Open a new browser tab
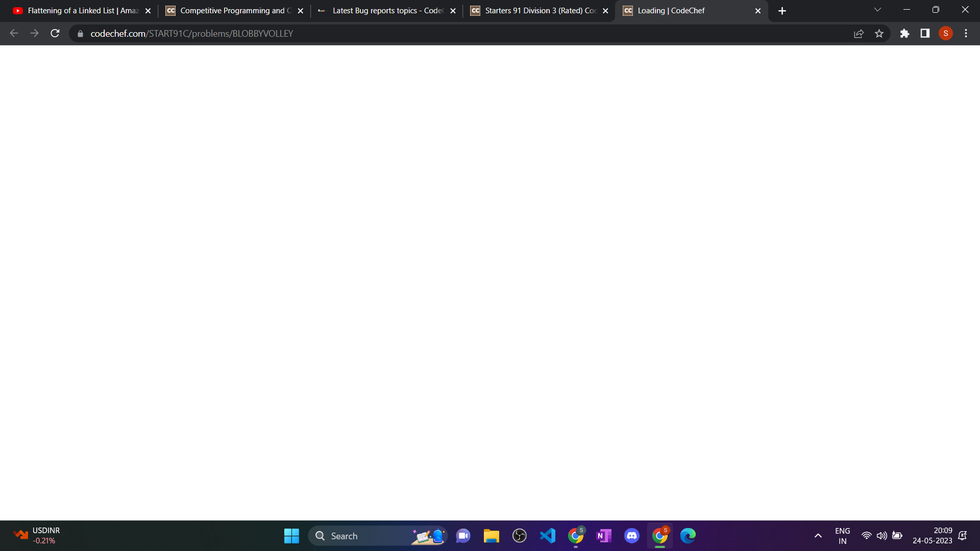The width and height of the screenshot is (980, 551). 782,11
